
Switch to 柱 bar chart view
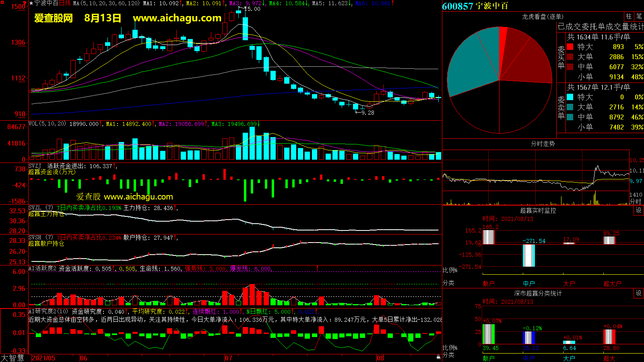[629, 16]
